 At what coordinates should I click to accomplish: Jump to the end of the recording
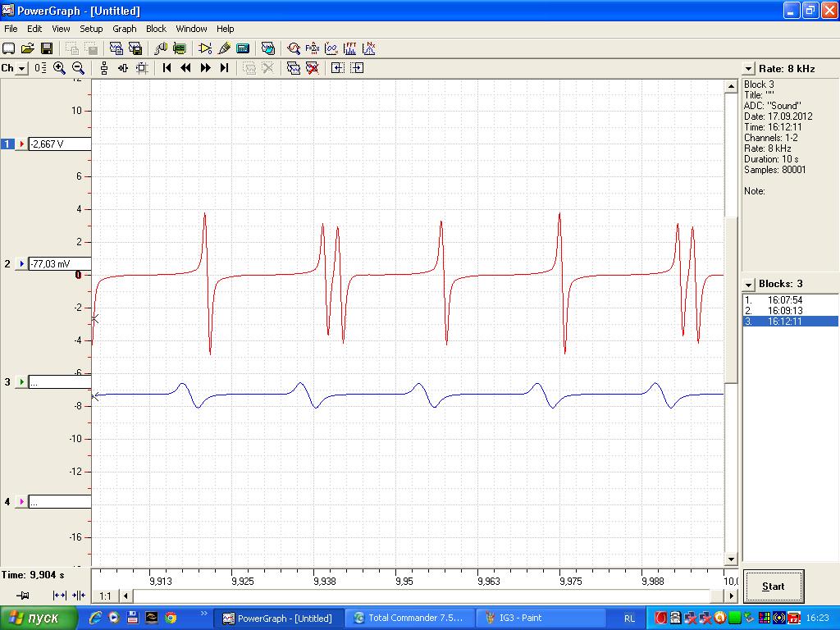(224, 68)
